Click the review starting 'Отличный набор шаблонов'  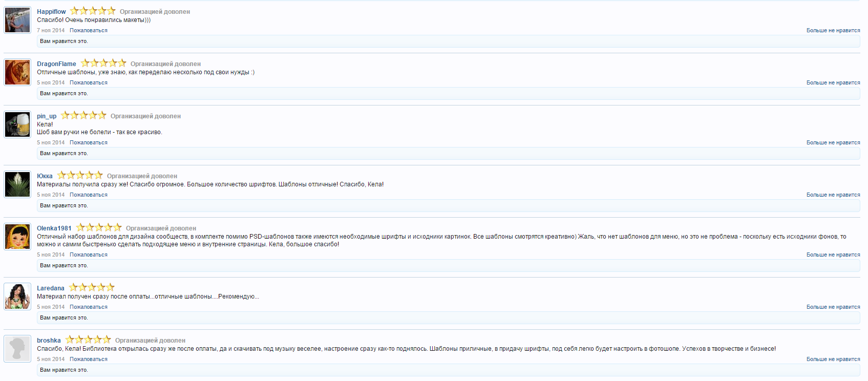coord(441,241)
